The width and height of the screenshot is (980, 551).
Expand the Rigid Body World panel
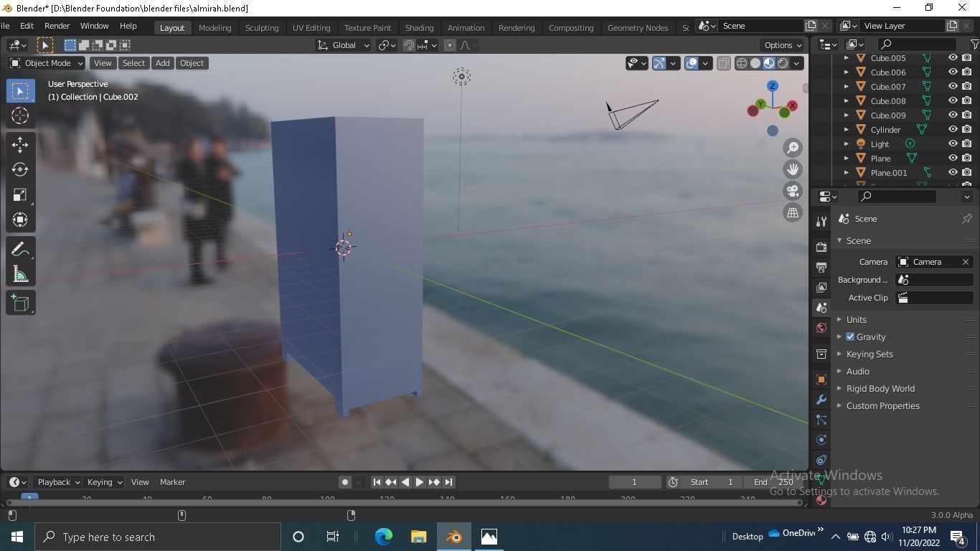(880, 389)
